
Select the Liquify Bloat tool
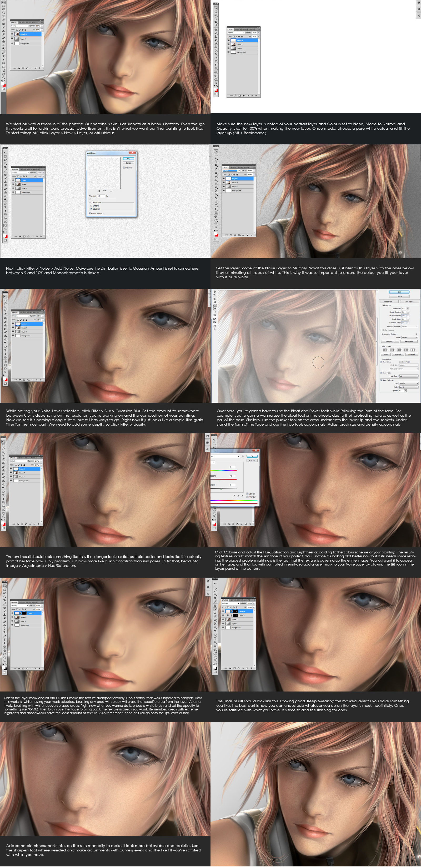(x=215, y=305)
